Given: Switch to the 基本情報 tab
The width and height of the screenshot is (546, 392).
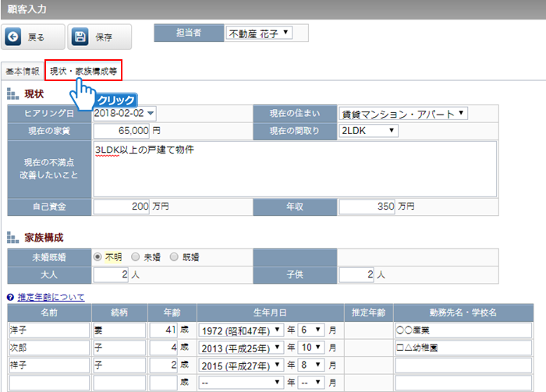Looking at the screenshot, I should tap(23, 71).
